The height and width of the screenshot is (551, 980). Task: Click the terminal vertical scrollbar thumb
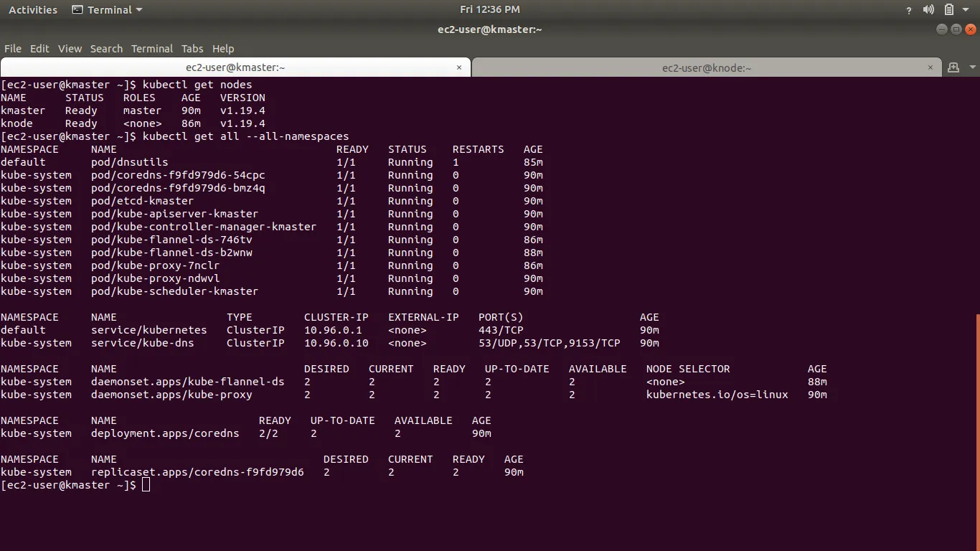point(977,432)
